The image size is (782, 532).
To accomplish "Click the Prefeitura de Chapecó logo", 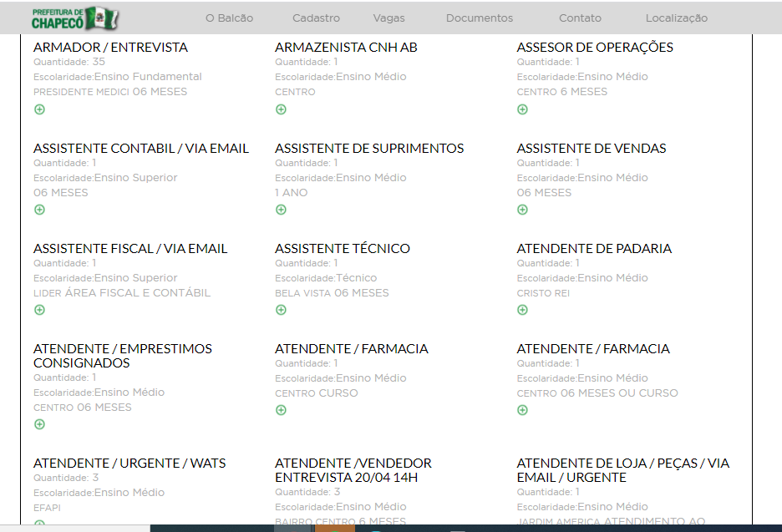I will (75, 18).
